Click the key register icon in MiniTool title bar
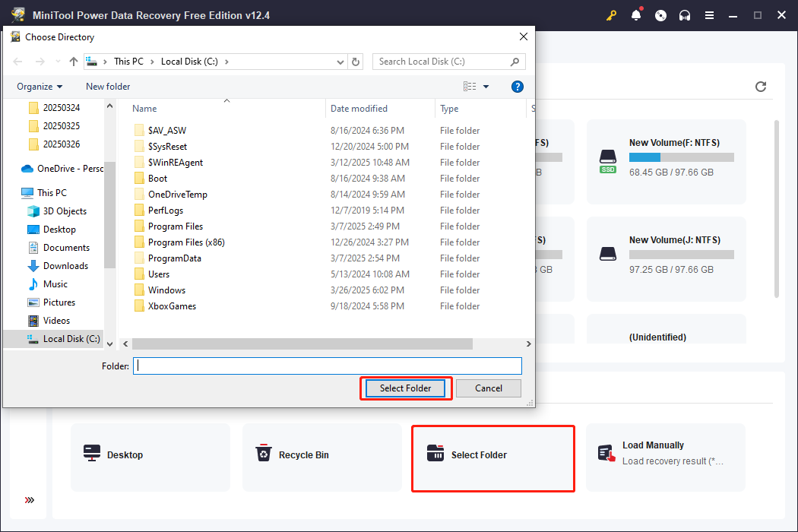 (611, 15)
